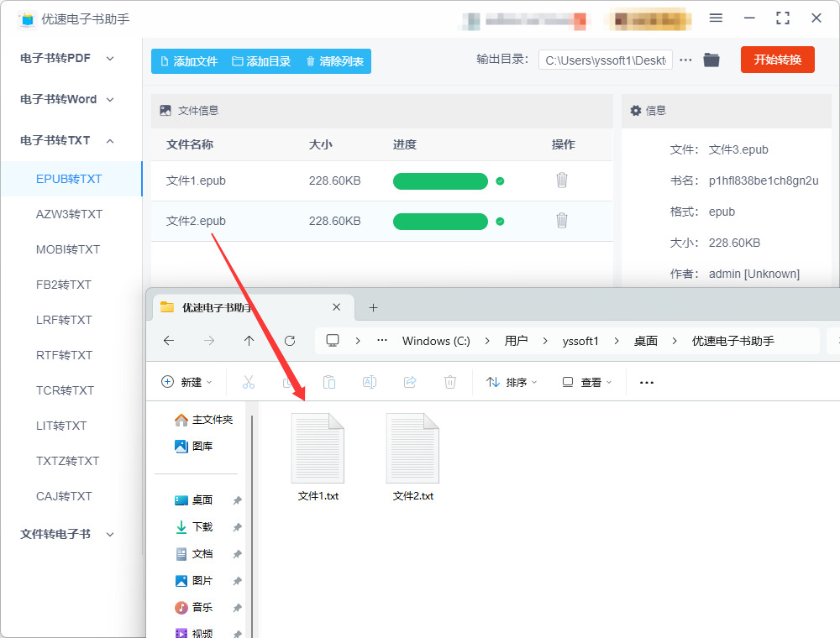
Task: Click the 添加目录 button
Action: (x=261, y=61)
